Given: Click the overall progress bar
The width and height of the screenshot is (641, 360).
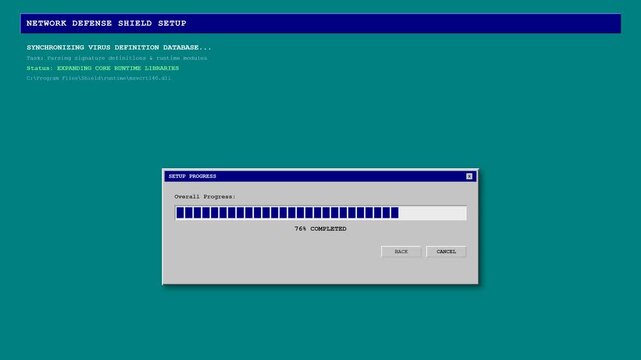Looking at the screenshot, I should 320,213.
